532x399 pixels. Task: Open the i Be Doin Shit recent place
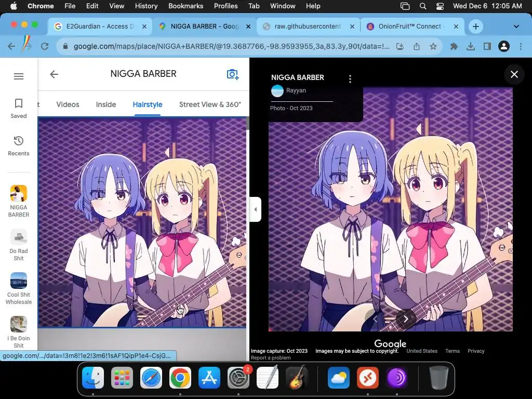[x=19, y=332]
